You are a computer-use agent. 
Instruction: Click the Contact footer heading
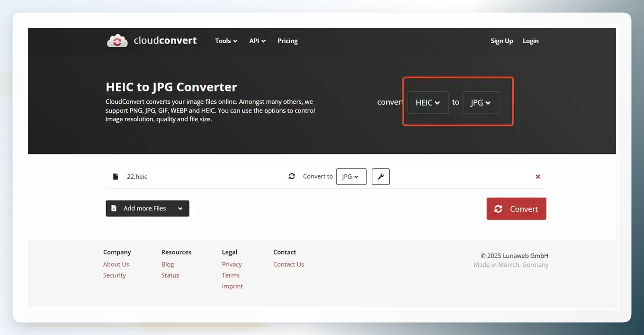pos(285,252)
